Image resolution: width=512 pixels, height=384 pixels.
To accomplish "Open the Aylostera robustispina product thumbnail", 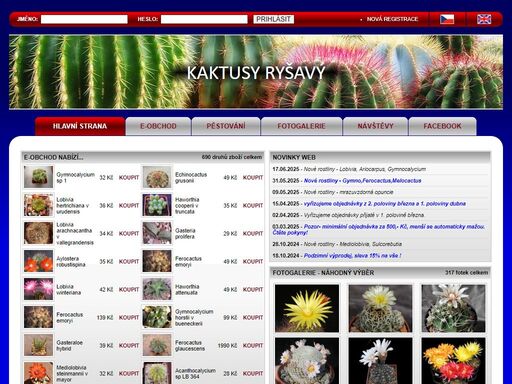I will [38, 261].
